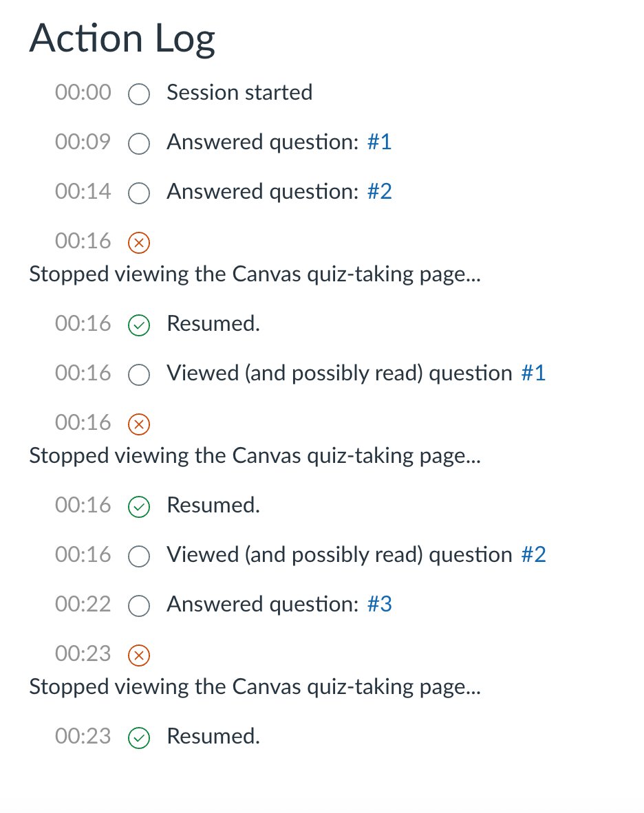Click the second red stopped-viewing X icon
The height and width of the screenshot is (813, 644).
click(139, 424)
